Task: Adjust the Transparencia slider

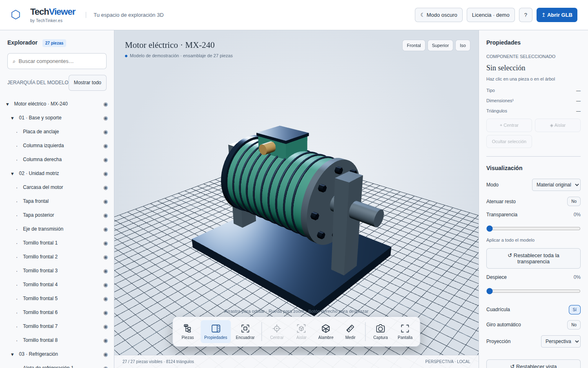Action: [x=533, y=229]
